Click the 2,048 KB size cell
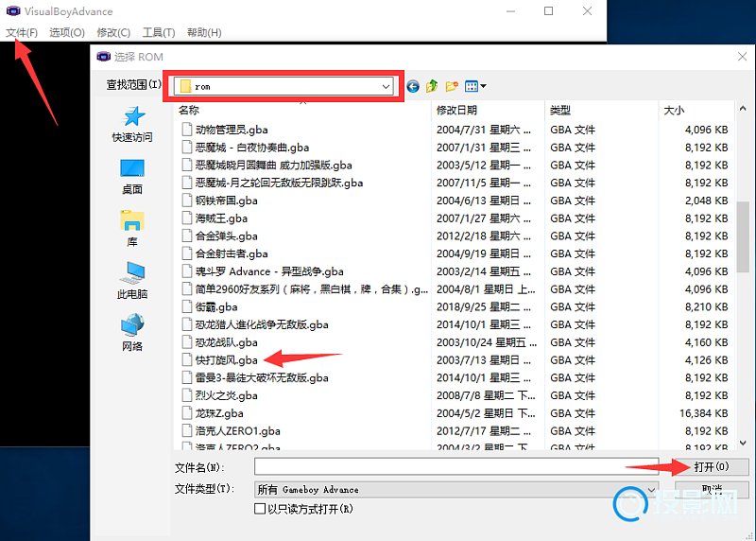The width and height of the screenshot is (756, 541). point(706,201)
